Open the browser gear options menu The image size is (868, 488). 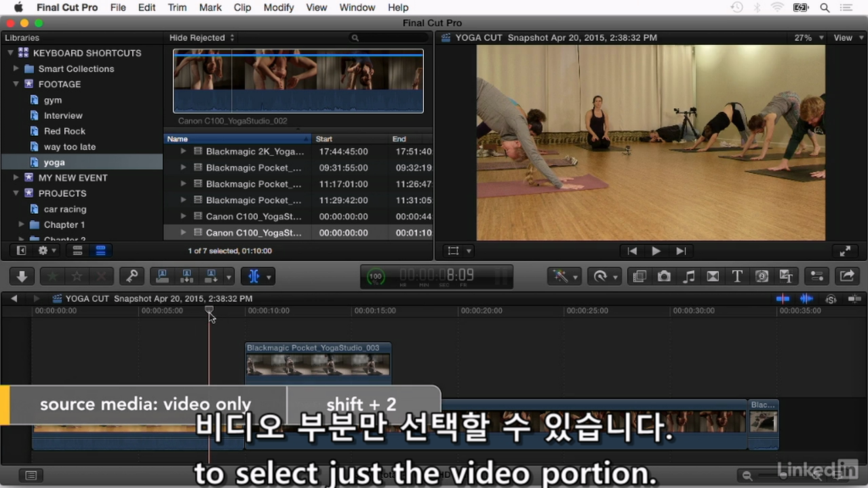point(47,250)
